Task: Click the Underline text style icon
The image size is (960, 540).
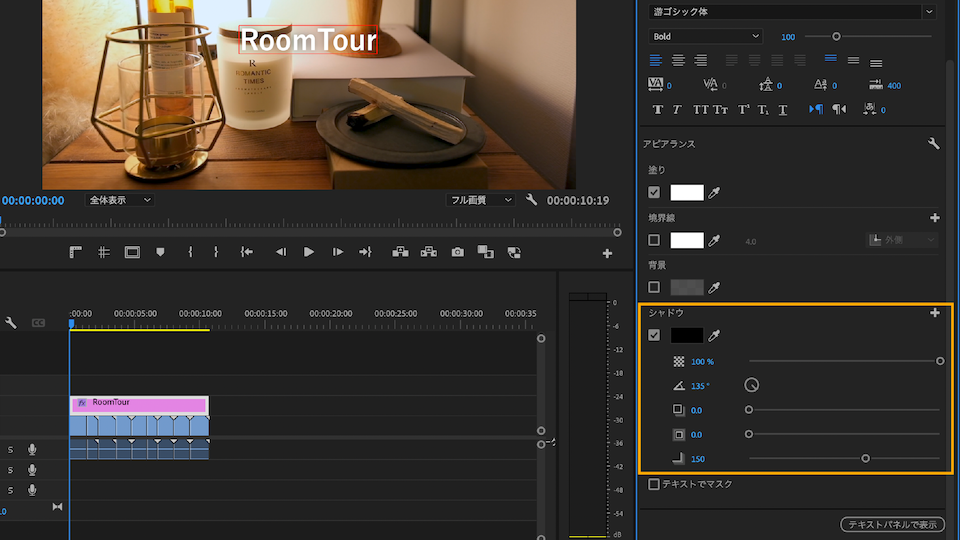Action: pyautogui.click(x=782, y=109)
